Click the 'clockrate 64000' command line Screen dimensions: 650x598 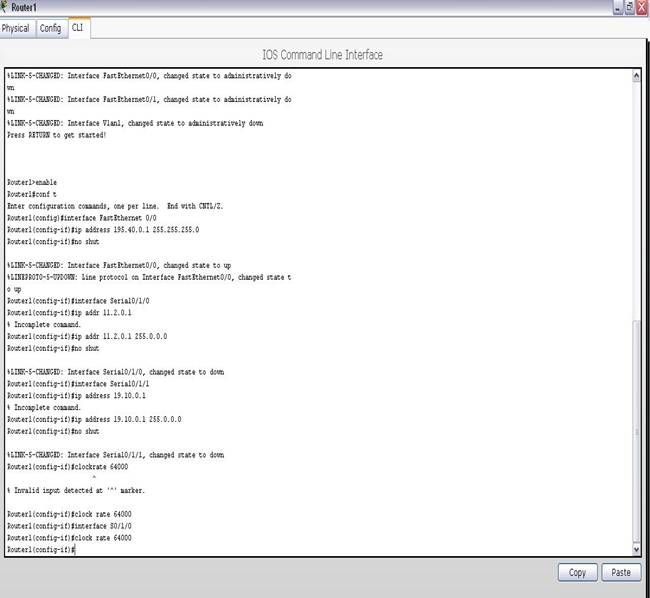point(68,467)
